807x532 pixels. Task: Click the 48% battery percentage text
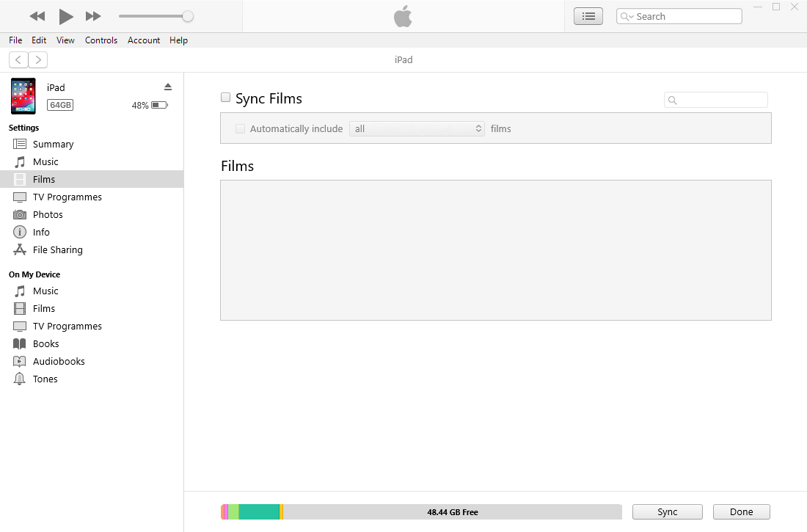tap(140, 106)
